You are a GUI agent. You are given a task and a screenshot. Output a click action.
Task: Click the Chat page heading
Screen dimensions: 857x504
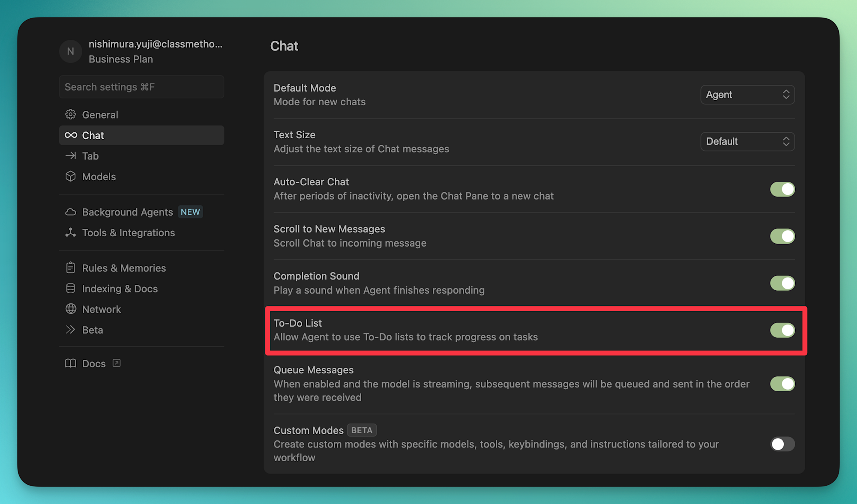click(284, 46)
